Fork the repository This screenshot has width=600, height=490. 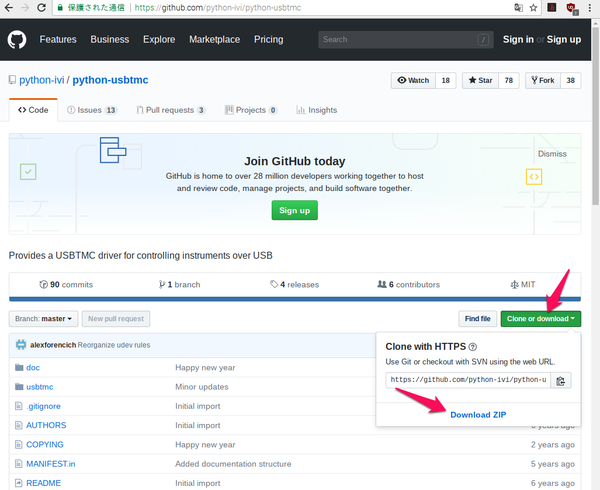point(541,81)
